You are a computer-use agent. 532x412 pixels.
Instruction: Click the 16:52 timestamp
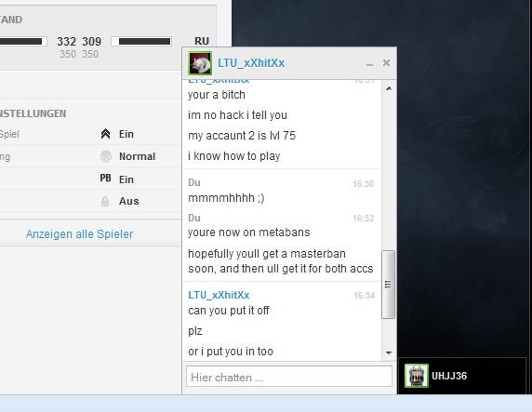(364, 218)
